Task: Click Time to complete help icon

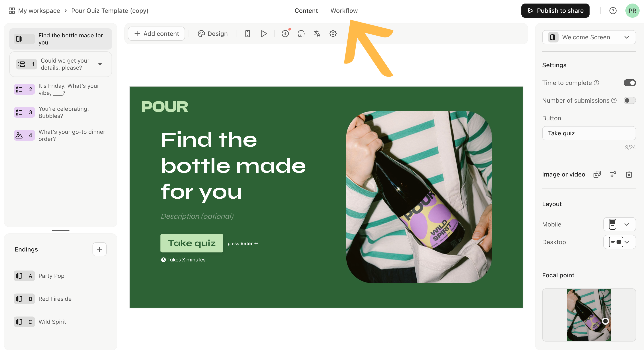Action: coord(596,83)
